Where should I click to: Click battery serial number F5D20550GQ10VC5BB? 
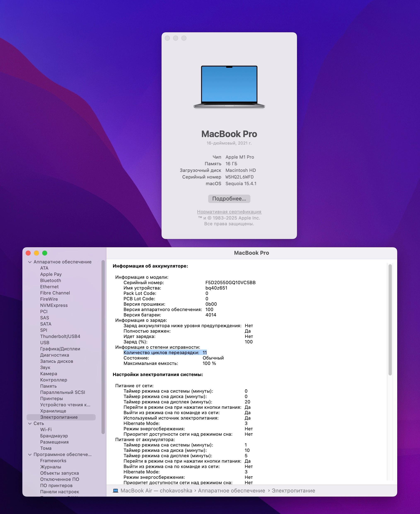[230, 282]
